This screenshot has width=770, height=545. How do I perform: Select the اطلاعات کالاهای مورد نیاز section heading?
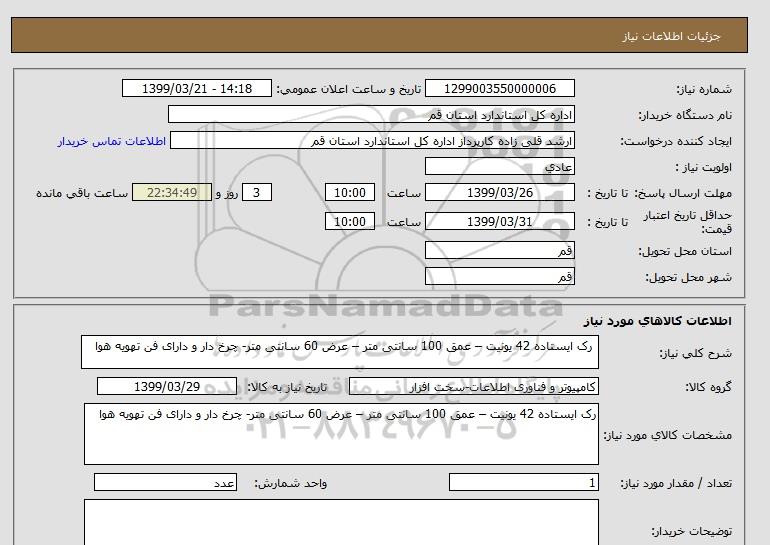[658, 321]
